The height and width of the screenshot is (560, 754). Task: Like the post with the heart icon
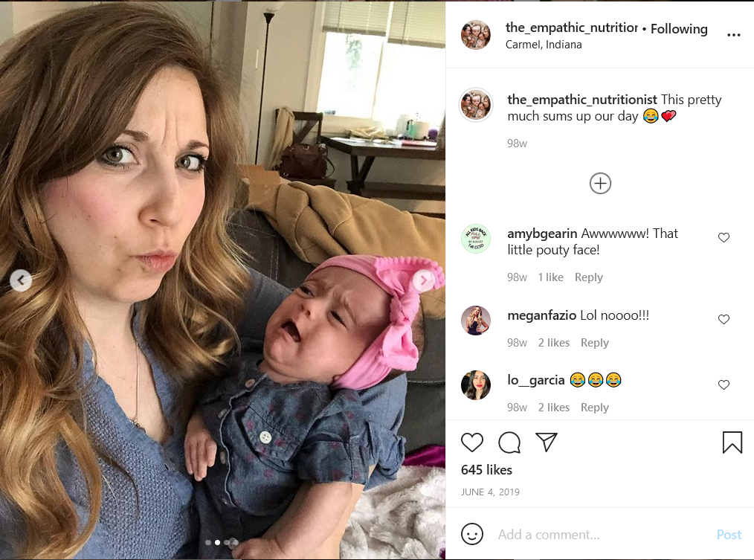(x=471, y=442)
